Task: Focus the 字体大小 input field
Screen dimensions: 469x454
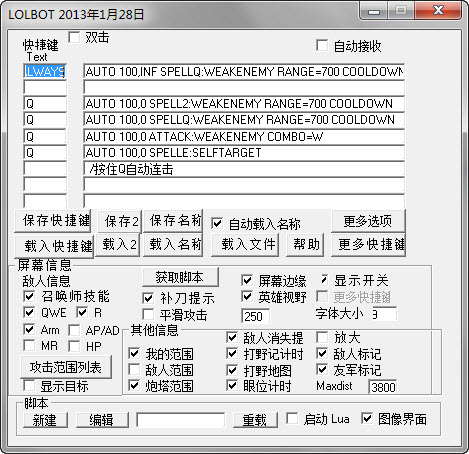Action: 385,314
